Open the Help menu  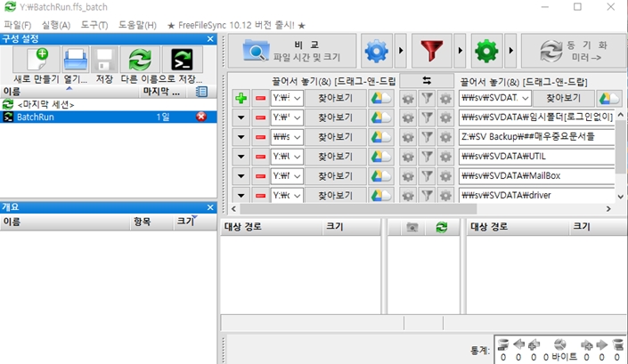pyautogui.click(x=137, y=25)
